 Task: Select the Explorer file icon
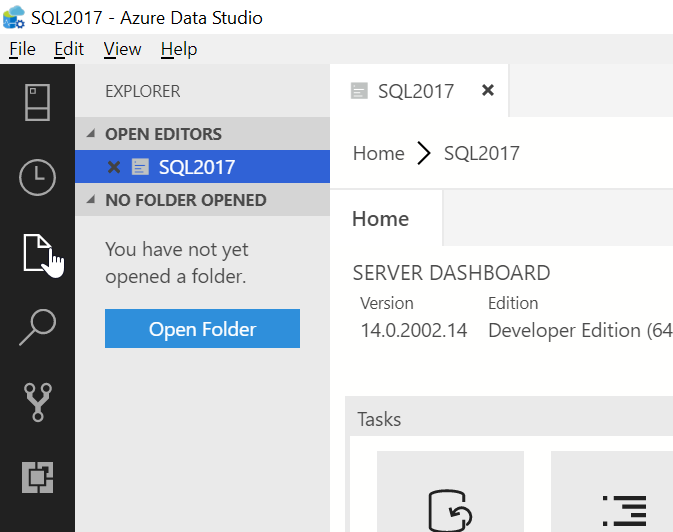point(37,252)
